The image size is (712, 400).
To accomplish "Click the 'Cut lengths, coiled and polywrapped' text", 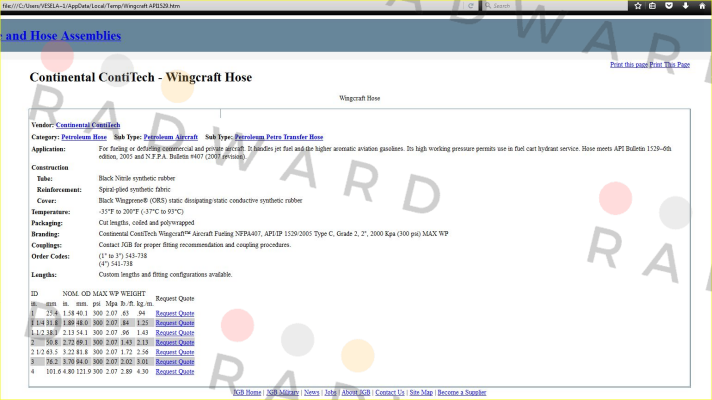I will (146, 222).
